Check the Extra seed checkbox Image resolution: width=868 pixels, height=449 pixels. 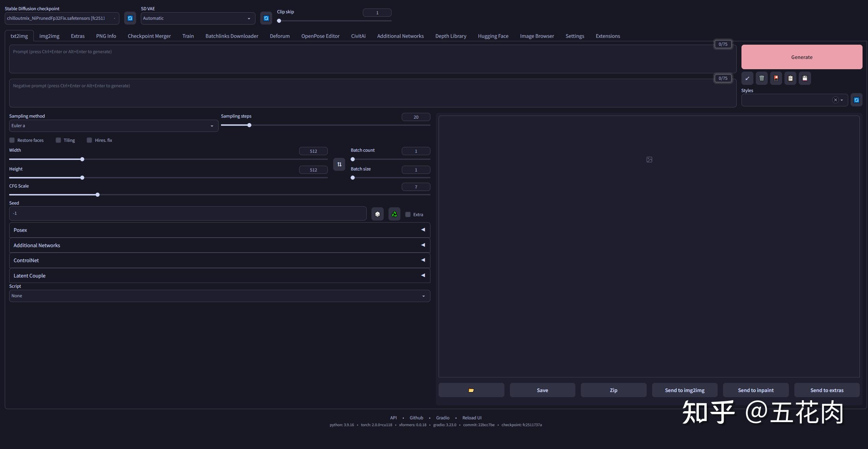(x=408, y=214)
